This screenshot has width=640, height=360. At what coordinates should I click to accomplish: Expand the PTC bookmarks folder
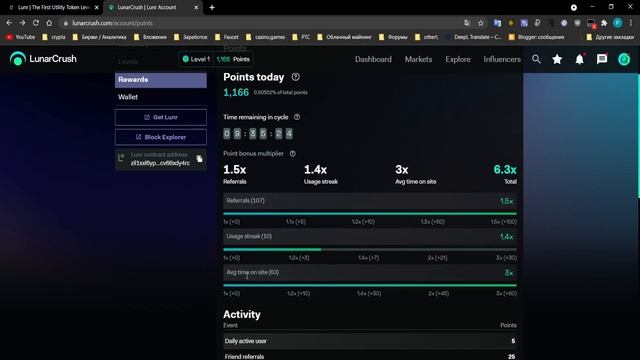pyautogui.click(x=301, y=37)
